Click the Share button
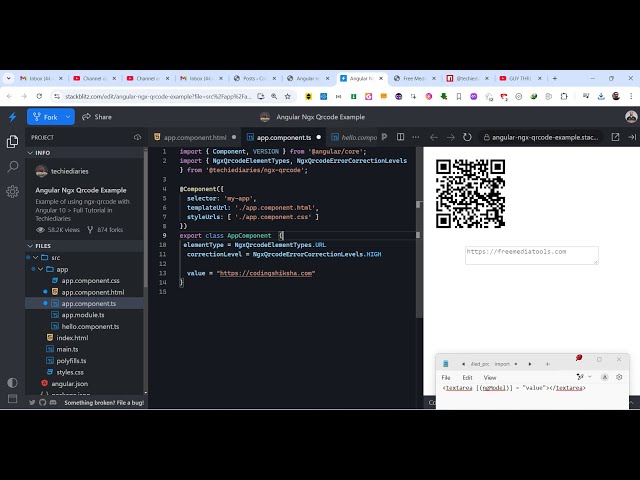 (x=97, y=117)
